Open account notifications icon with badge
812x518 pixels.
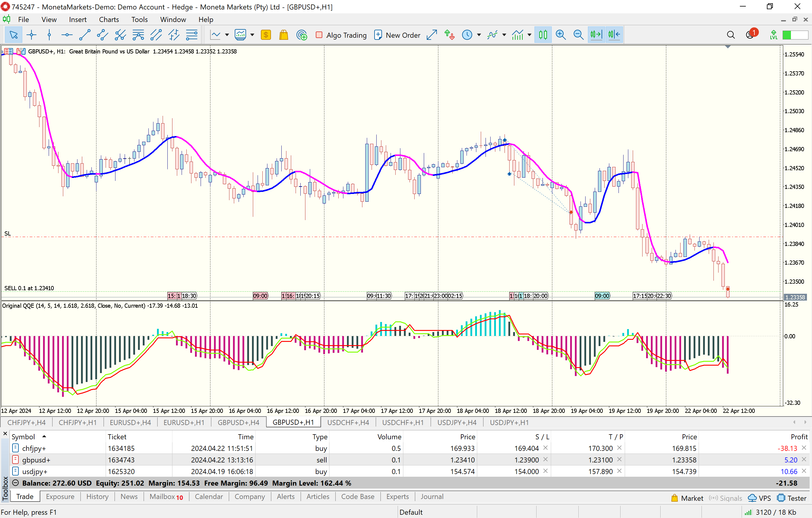[x=750, y=35]
